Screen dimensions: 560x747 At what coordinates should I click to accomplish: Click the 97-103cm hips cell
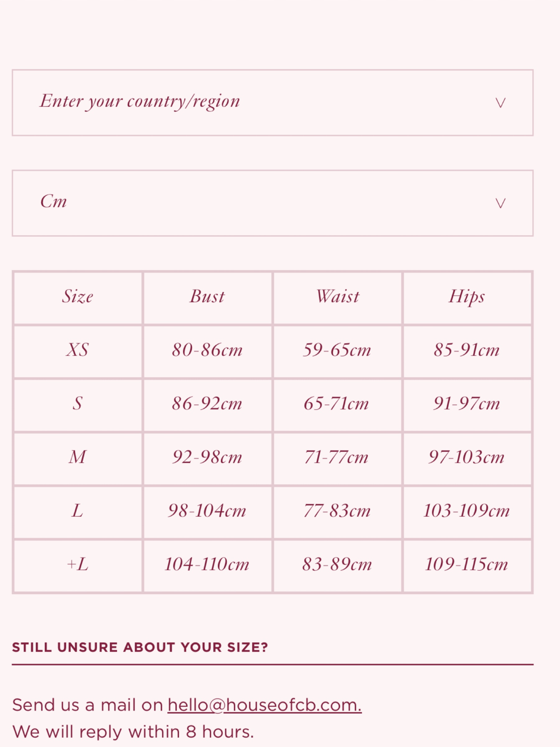pyautogui.click(x=467, y=458)
